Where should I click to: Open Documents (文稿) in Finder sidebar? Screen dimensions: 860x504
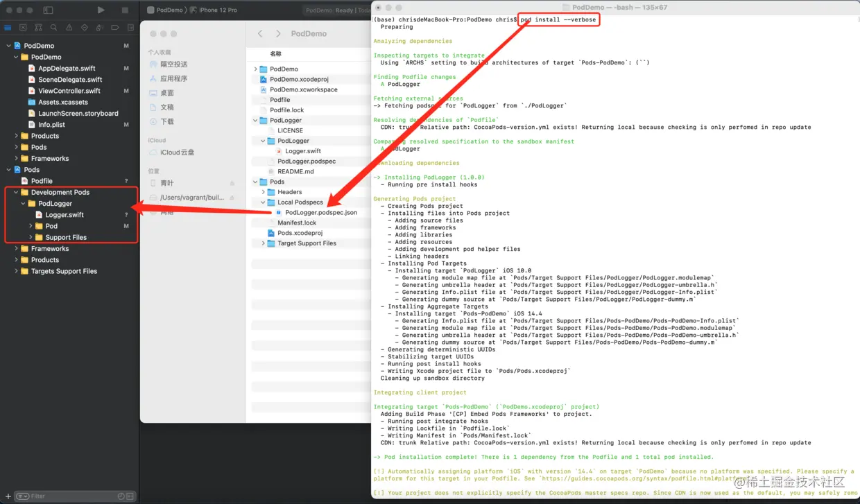(167, 107)
